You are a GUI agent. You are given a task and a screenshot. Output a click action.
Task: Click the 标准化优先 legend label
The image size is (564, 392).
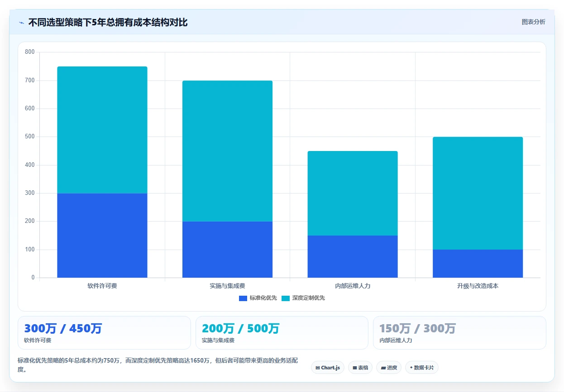click(263, 298)
